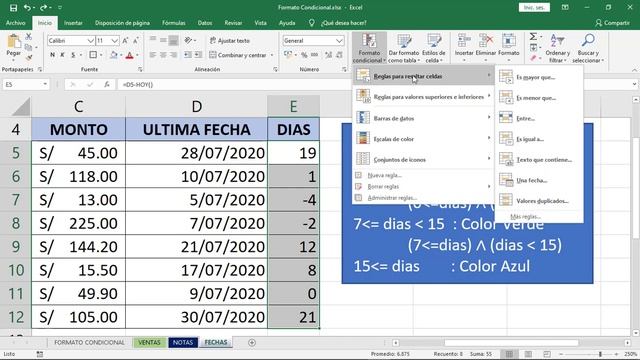The width and height of the screenshot is (640, 360).
Task: Apply bold with the N button
Action: point(53,55)
